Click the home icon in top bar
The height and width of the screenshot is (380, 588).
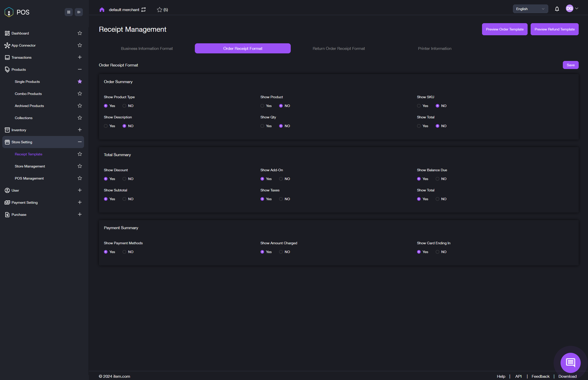(102, 10)
